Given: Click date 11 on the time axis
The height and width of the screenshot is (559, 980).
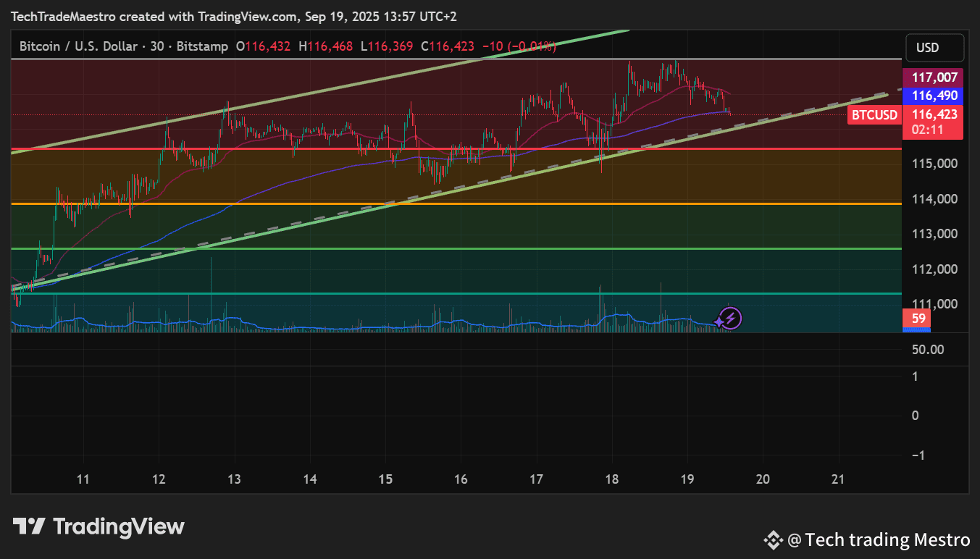Looking at the screenshot, I should (83, 479).
